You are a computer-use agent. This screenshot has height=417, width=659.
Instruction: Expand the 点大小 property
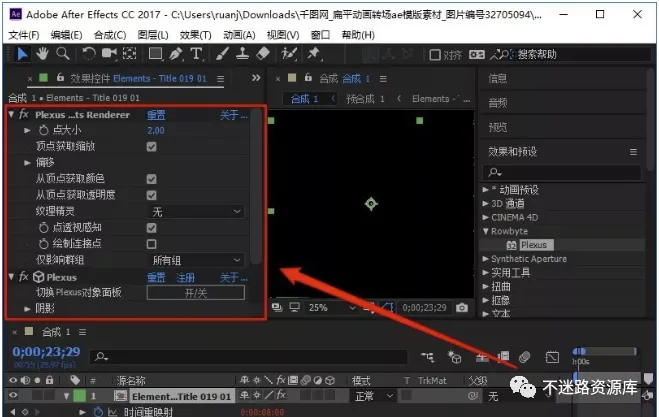click(x=27, y=130)
